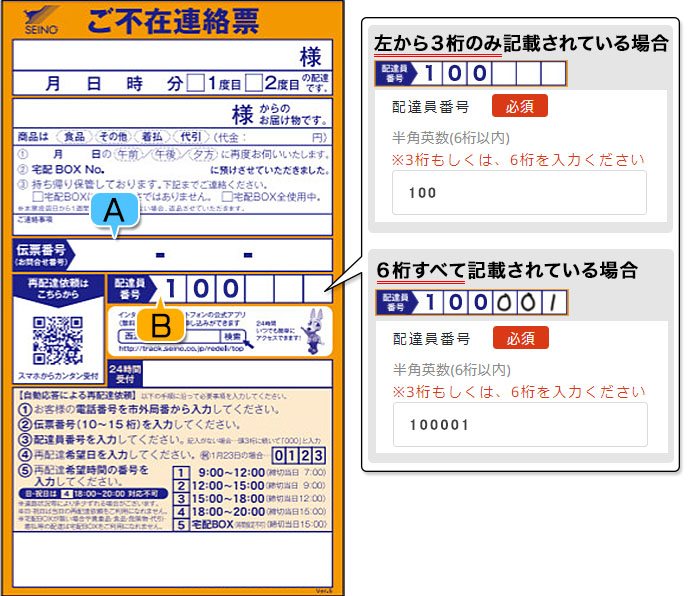Click the 配達員番号 badge in the 3桁 example
690x596 pixels.
pos(395,73)
